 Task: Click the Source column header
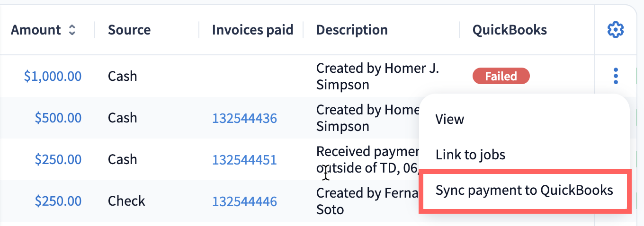pyautogui.click(x=129, y=30)
